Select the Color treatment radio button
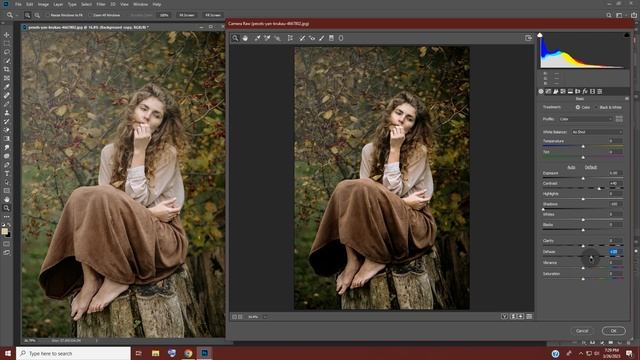The height and width of the screenshot is (360, 640). 578,107
